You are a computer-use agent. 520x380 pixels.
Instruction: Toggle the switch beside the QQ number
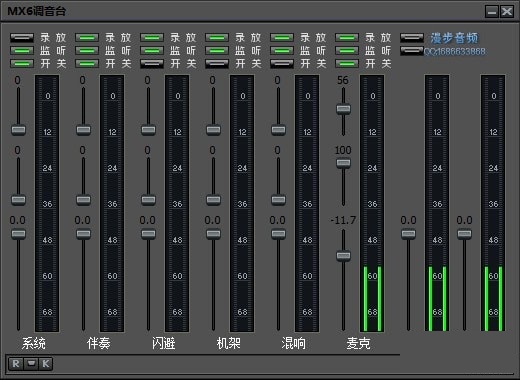coord(412,51)
